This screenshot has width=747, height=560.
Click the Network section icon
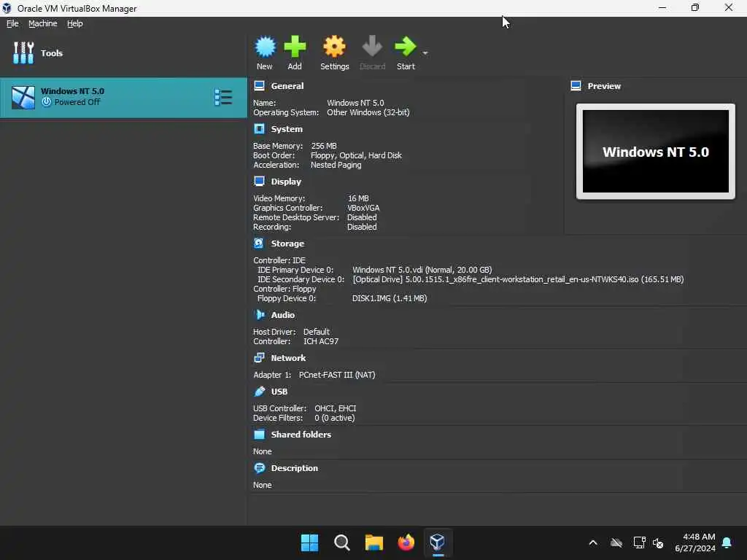(x=259, y=357)
